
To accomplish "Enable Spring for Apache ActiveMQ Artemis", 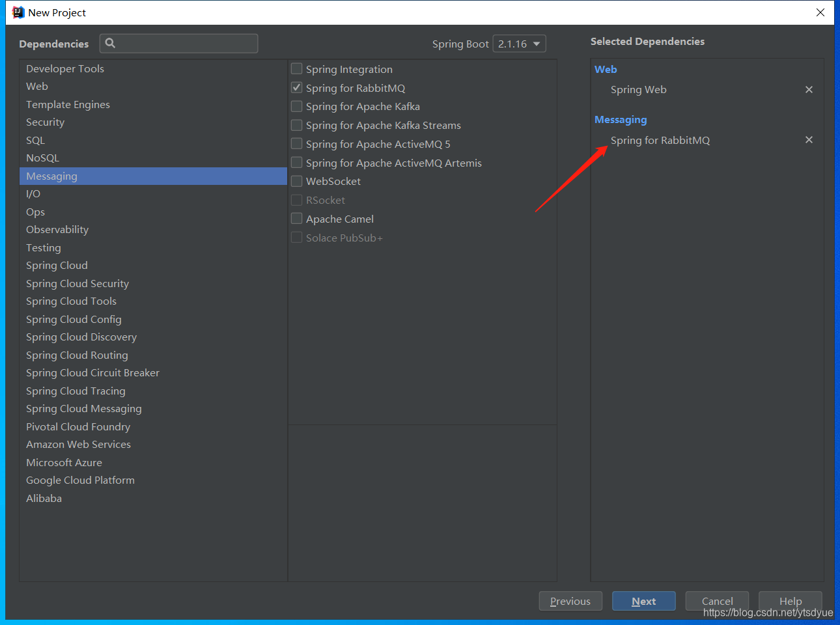I will [x=297, y=162].
